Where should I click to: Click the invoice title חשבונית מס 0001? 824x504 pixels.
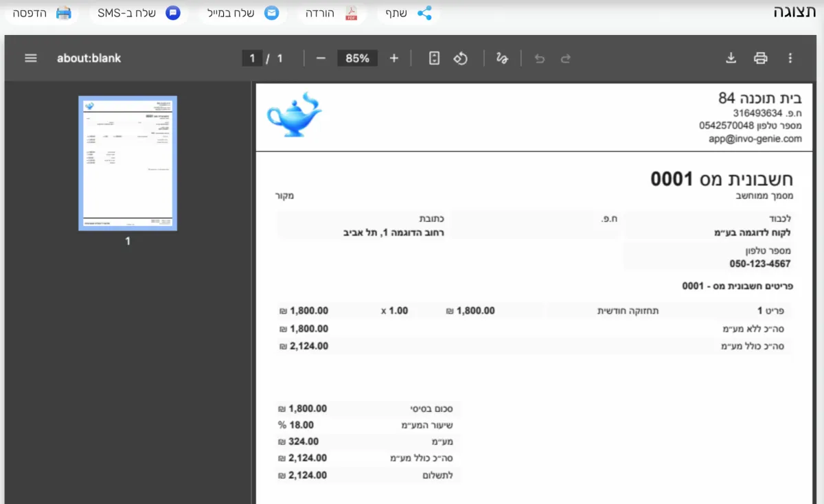(722, 180)
